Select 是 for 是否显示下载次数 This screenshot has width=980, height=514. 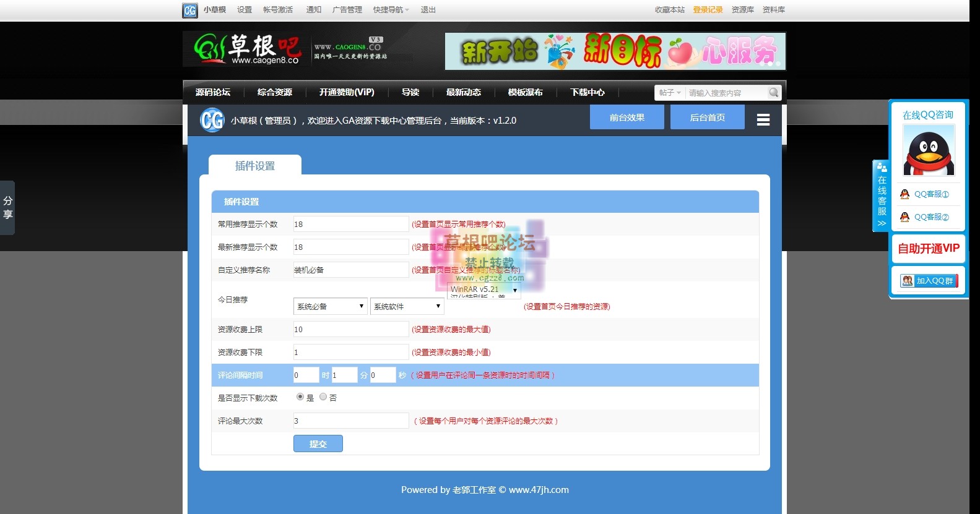(300, 397)
